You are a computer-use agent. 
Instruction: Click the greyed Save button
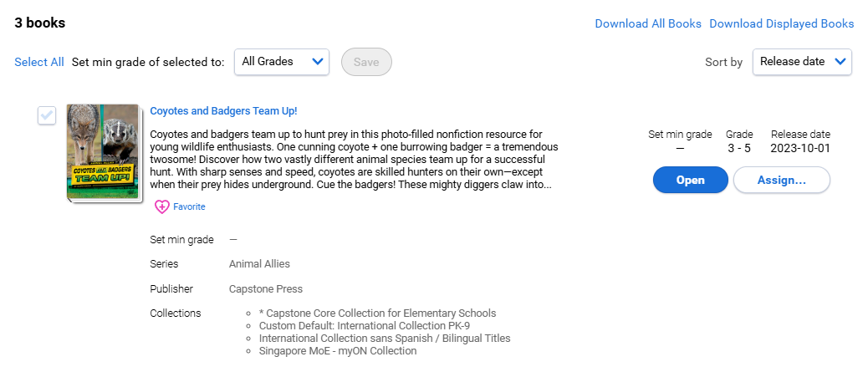[x=366, y=62]
